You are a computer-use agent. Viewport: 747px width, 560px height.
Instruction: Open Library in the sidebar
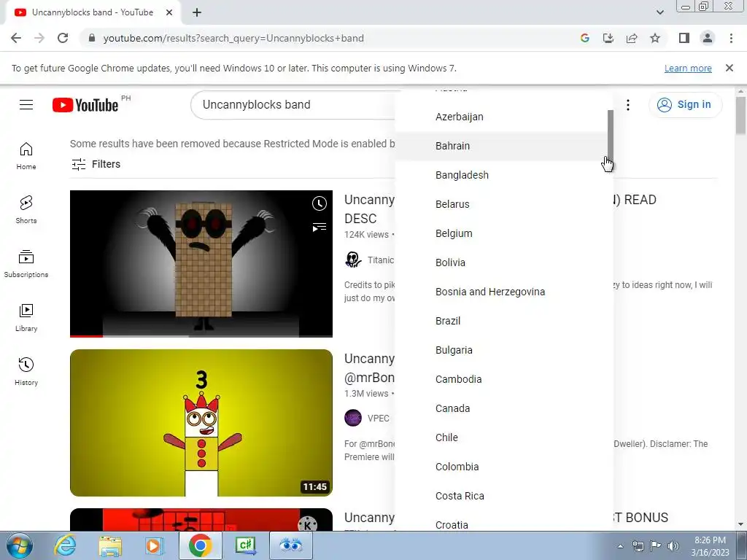26,318
